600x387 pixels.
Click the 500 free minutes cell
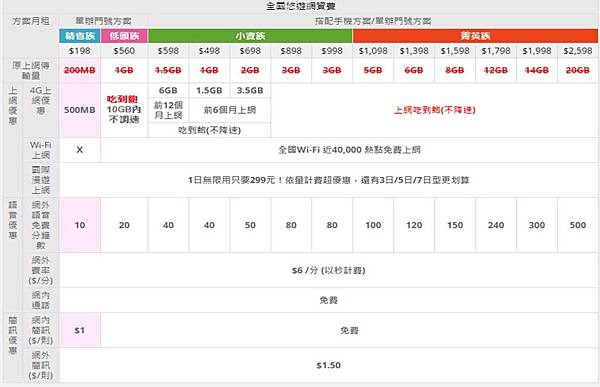click(578, 225)
